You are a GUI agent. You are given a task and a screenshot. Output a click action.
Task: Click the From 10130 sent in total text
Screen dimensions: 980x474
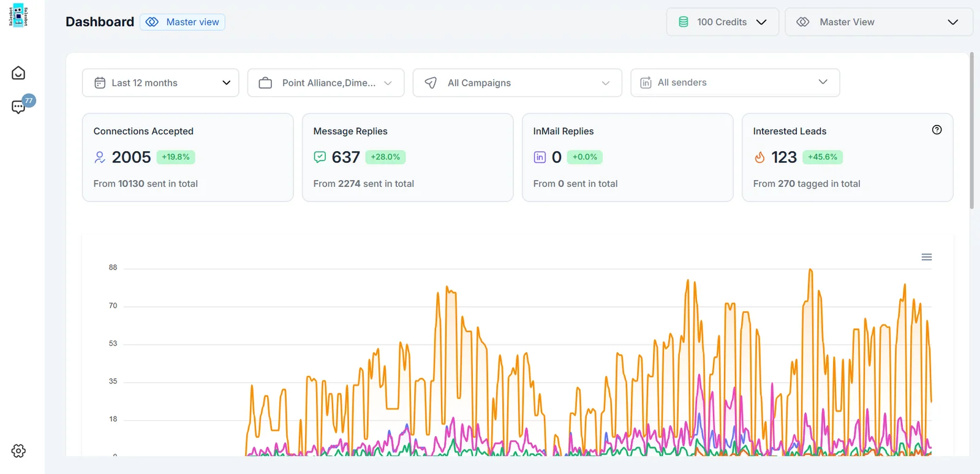tap(146, 184)
